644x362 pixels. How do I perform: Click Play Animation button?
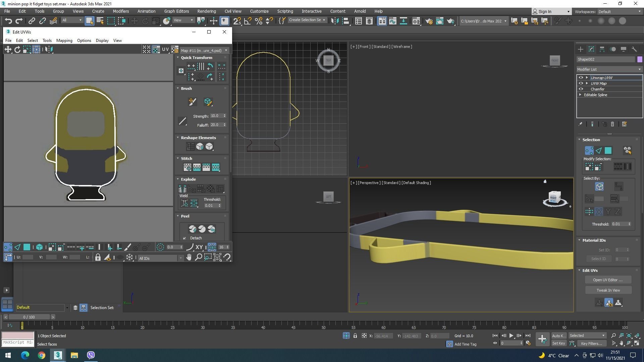[511, 336]
